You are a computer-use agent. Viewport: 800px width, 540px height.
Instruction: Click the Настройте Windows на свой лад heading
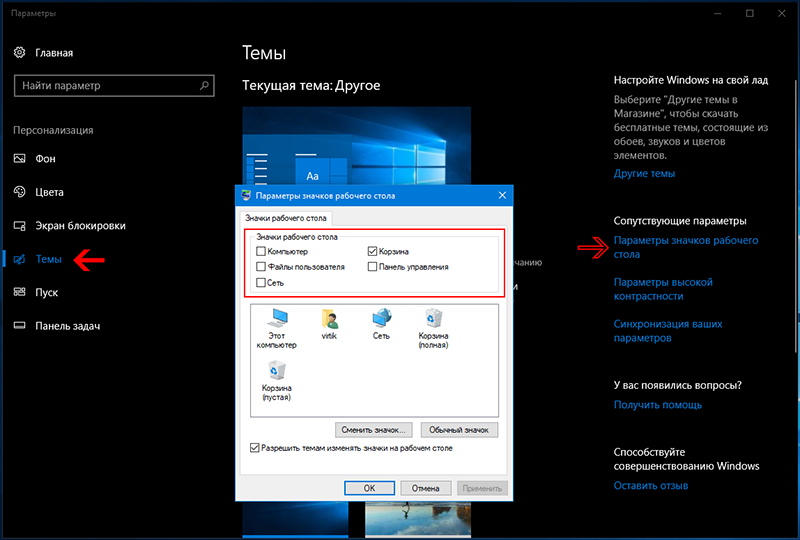(690, 80)
